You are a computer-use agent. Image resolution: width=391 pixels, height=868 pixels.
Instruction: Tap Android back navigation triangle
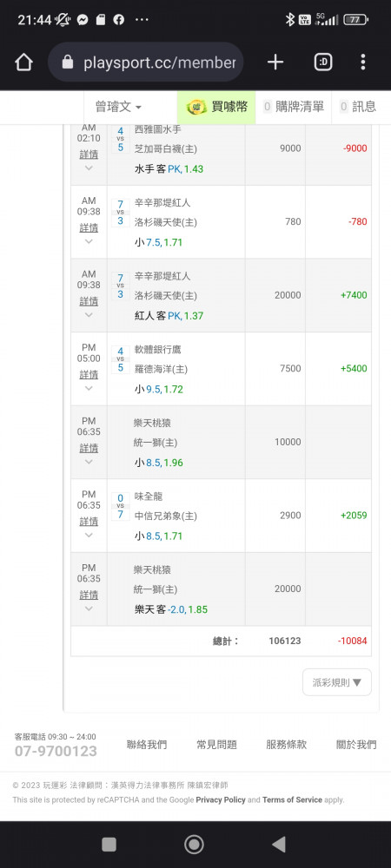click(x=279, y=845)
